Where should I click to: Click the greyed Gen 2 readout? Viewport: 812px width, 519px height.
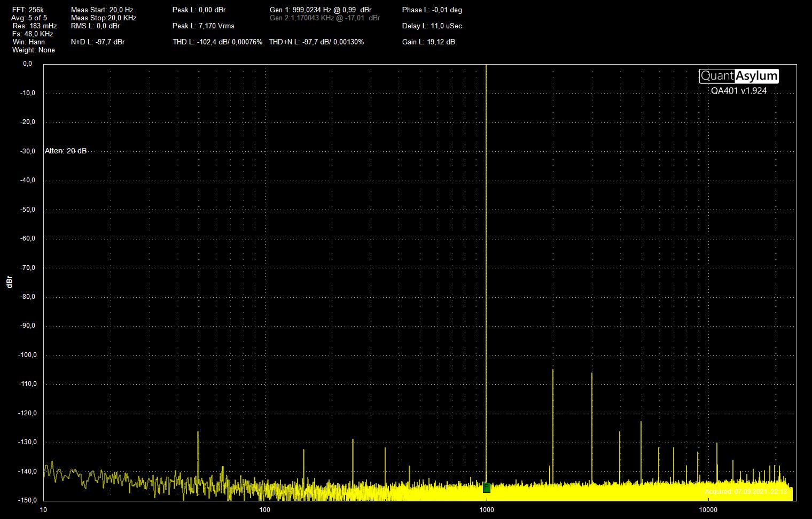325,18
